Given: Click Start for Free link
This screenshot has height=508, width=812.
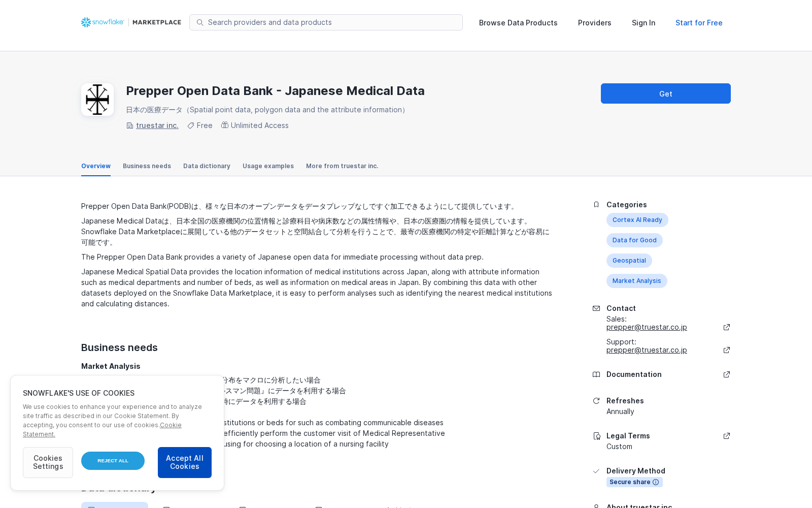Looking at the screenshot, I should (699, 23).
